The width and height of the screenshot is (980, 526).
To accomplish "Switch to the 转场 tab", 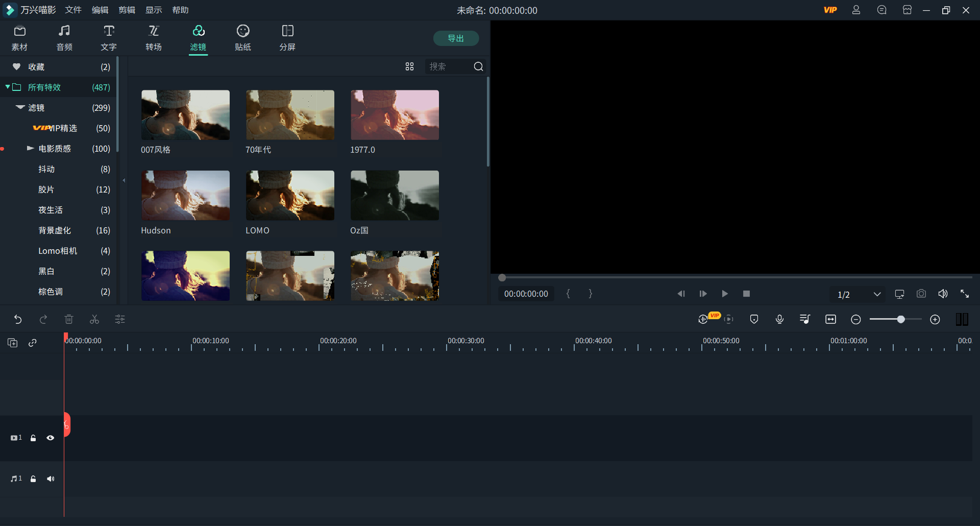I will (x=153, y=38).
